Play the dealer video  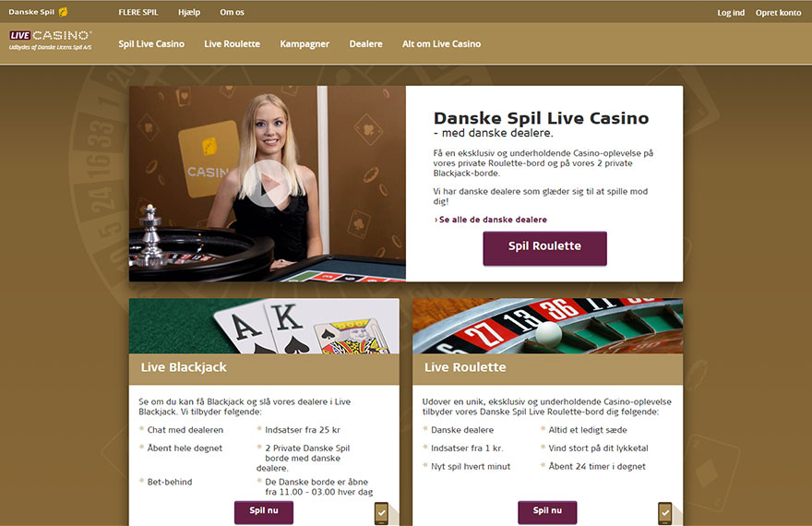[268, 184]
